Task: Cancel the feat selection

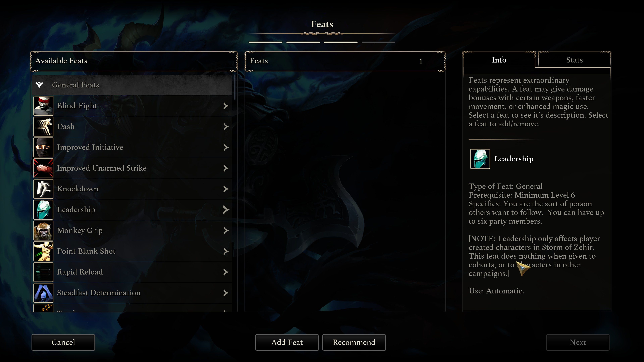Action: (63, 342)
